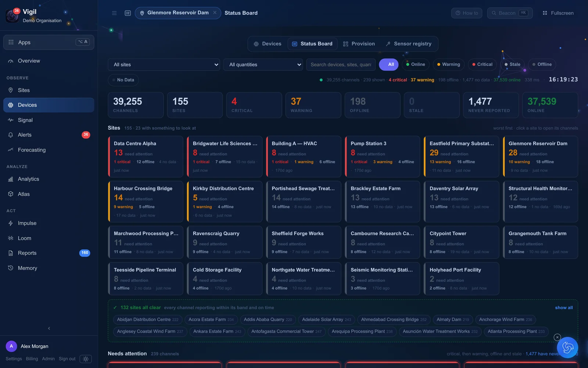Toggle the Critical status filter

tap(483, 64)
